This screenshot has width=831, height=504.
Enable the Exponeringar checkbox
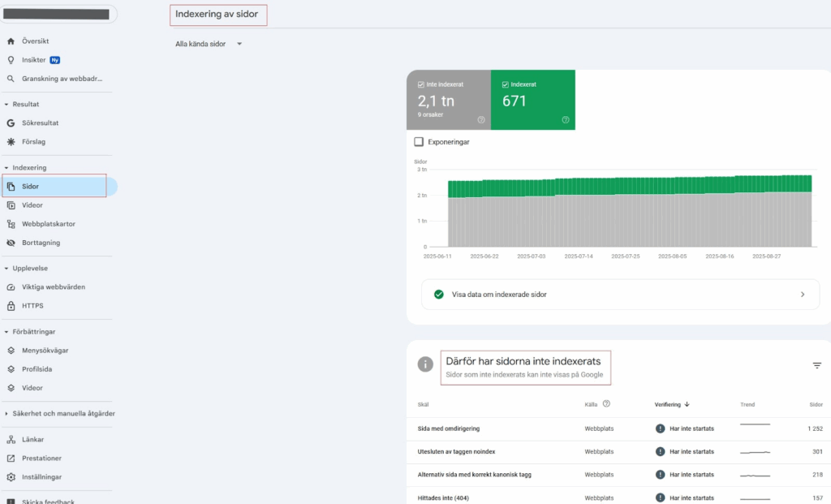419,142
